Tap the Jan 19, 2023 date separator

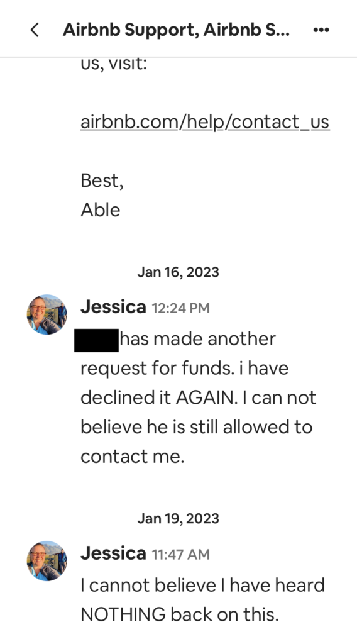178,518
